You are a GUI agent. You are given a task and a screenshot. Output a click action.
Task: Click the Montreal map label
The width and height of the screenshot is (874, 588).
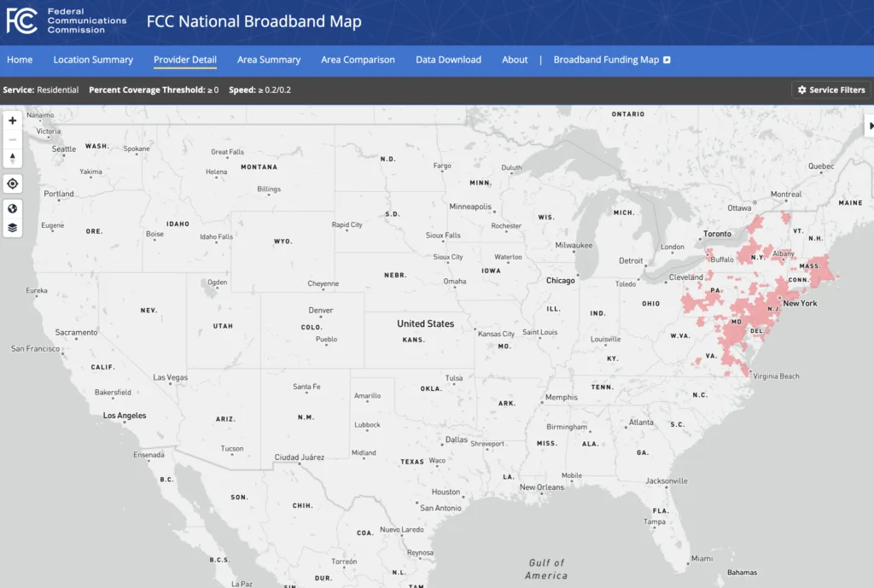click(x=786, y=194)
